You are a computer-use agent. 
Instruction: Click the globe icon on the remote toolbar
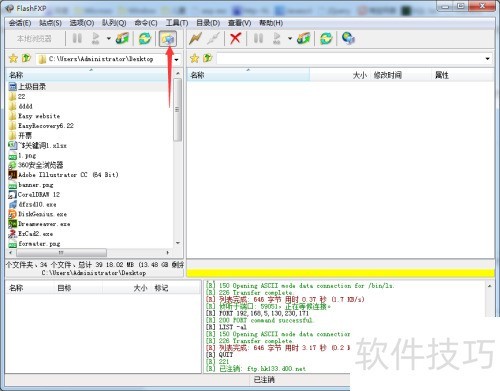tap(348, 38)
